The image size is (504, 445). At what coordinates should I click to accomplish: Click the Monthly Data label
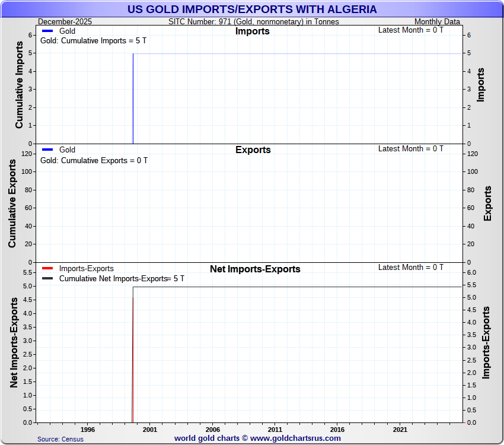pyautogui.click(x=437, y=22)
